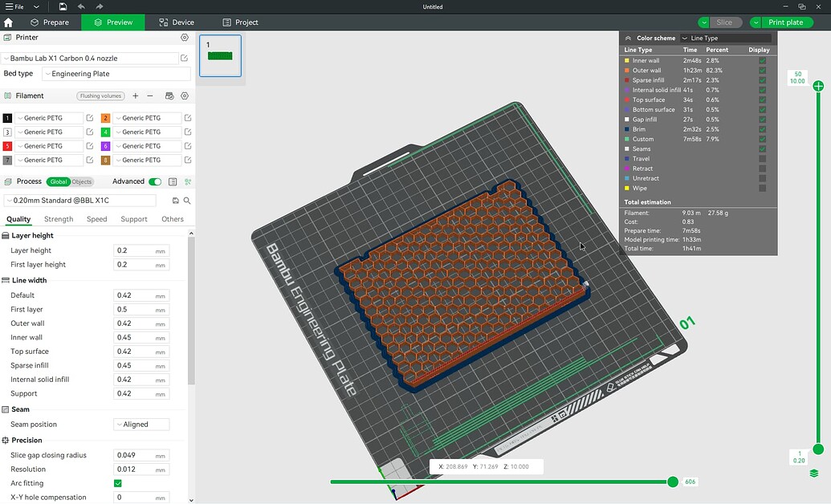Click the Outer wall line width field
The image size is (831, 504).
(141, 323)
